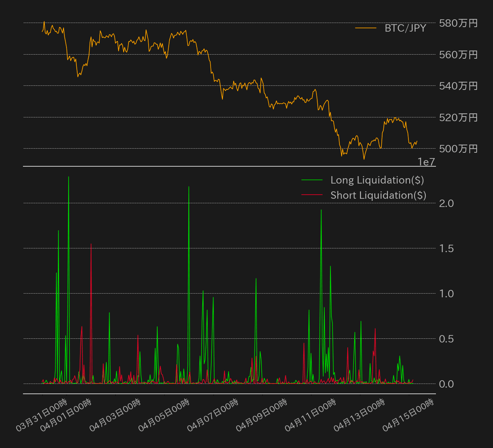The width and height of the screenshot is (493, 448).
Task: Select the 04月05日00時 date tick label
Action: point(164,415)
